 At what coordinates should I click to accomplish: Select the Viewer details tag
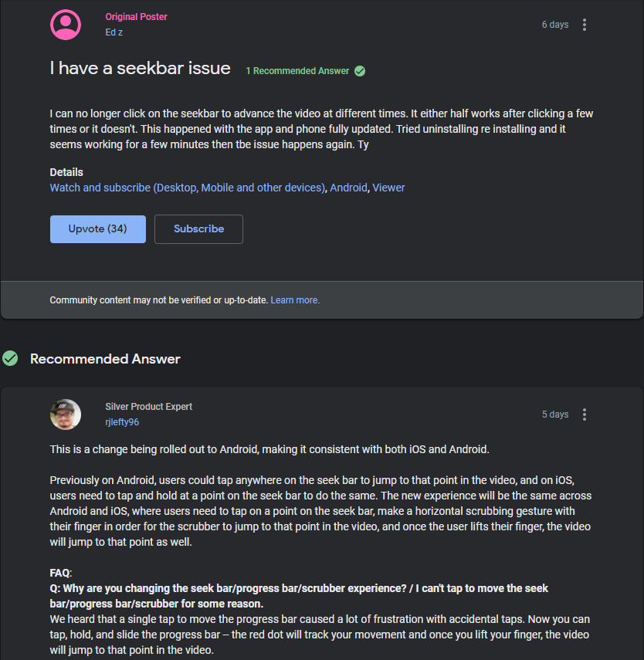pyautogui.click(x=388, y=188)
